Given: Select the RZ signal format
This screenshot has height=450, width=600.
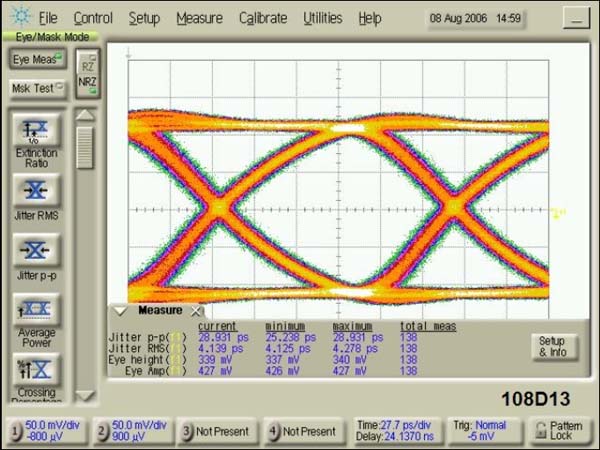Looking at the screenshot, I should [87, 62].
